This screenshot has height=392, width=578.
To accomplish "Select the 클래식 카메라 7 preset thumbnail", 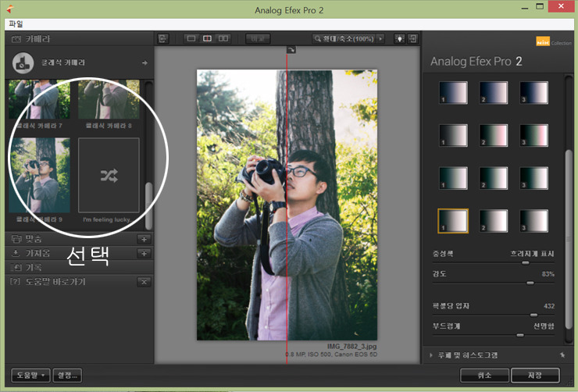I will tap(39, 99).
